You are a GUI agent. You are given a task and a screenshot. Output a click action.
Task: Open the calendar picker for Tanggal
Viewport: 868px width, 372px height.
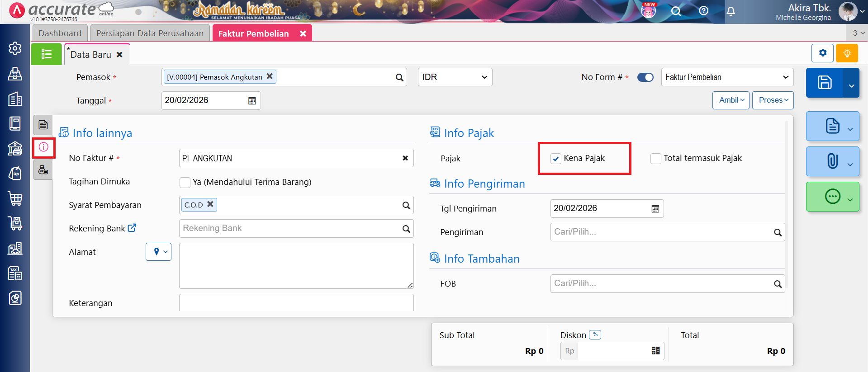[x=252, y=100]
